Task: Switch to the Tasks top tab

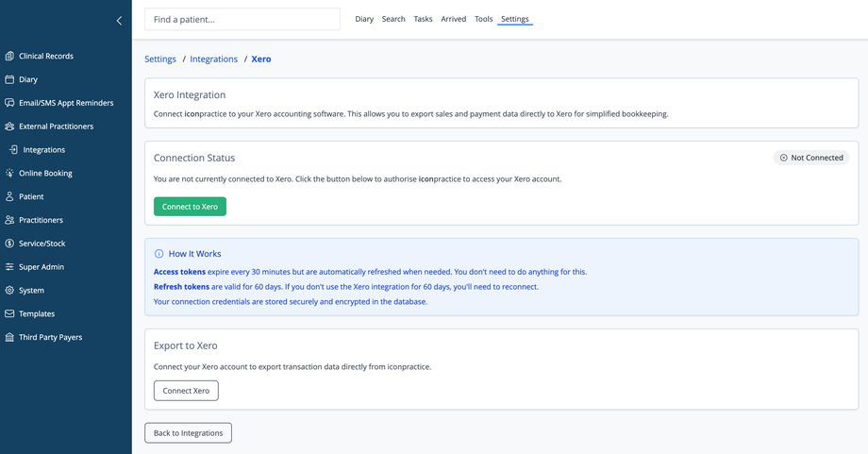Action: (423, 19)
